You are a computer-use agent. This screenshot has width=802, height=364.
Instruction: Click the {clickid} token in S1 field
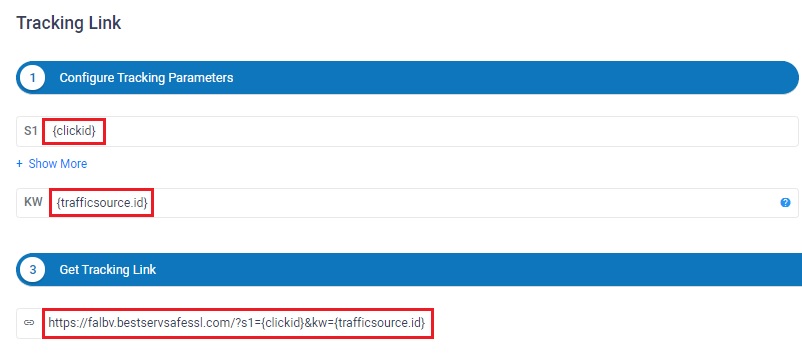(74, 131)
